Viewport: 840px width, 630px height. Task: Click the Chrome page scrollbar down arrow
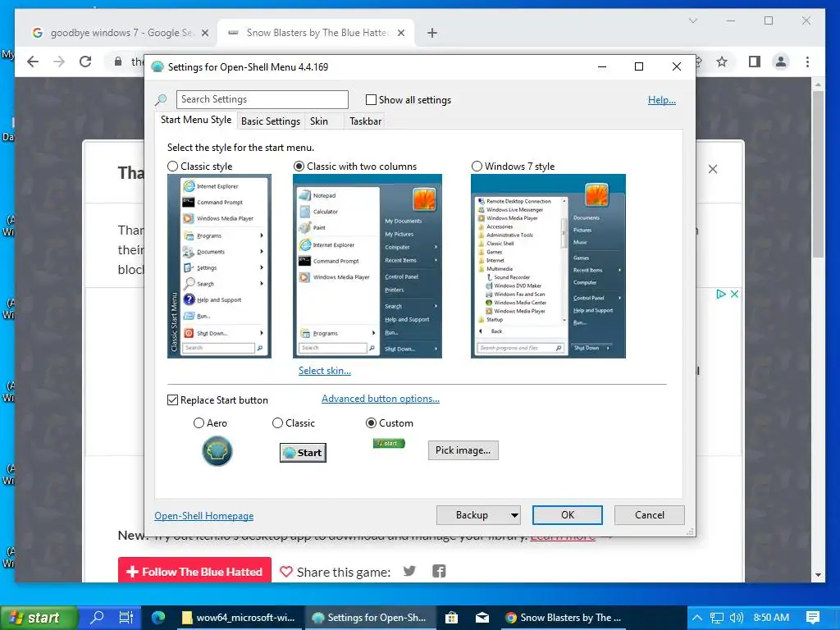pos(818,575)
